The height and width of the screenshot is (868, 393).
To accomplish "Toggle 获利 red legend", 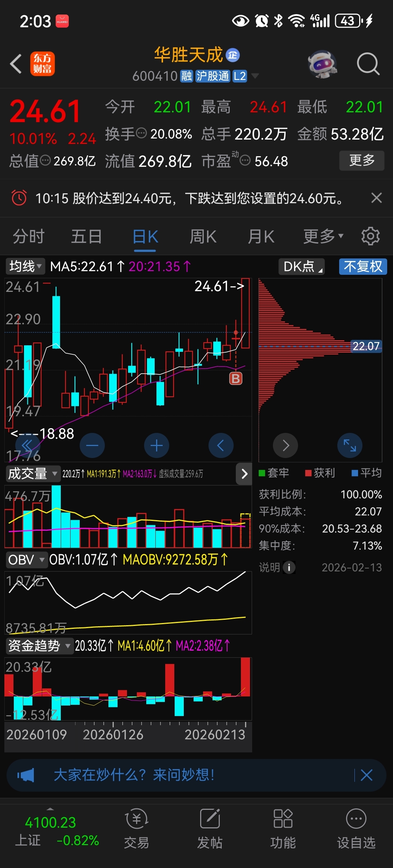I will 320,473.
